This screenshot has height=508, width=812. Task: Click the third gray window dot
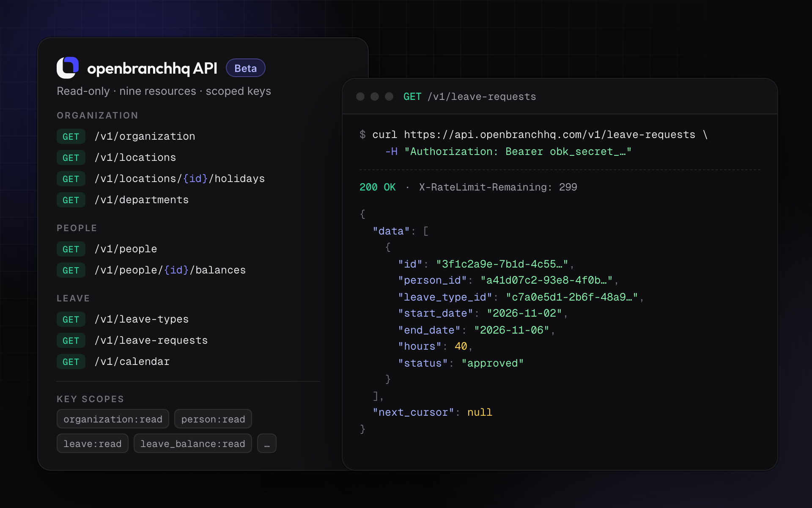(389, 97)
